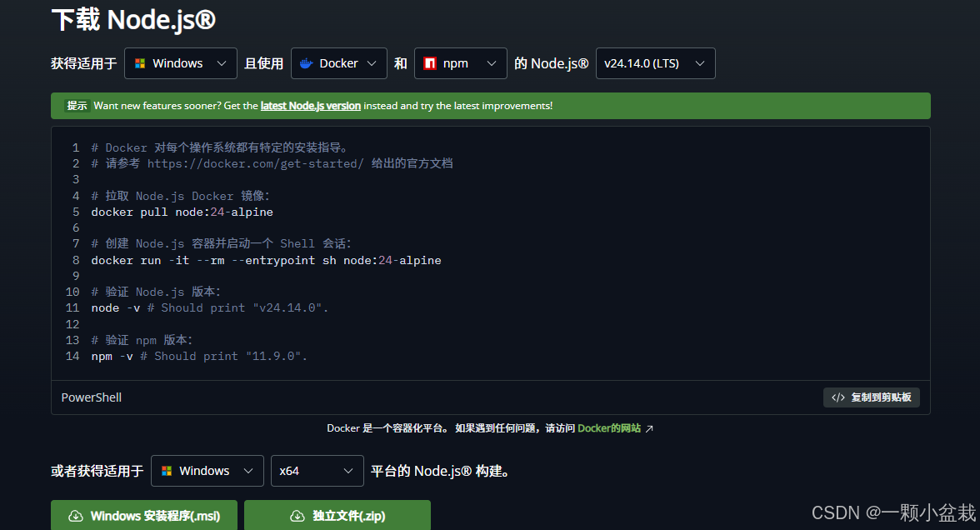Click the green 提示 notice banner
The height and width of the screenshot is (530, 980).
490,106
